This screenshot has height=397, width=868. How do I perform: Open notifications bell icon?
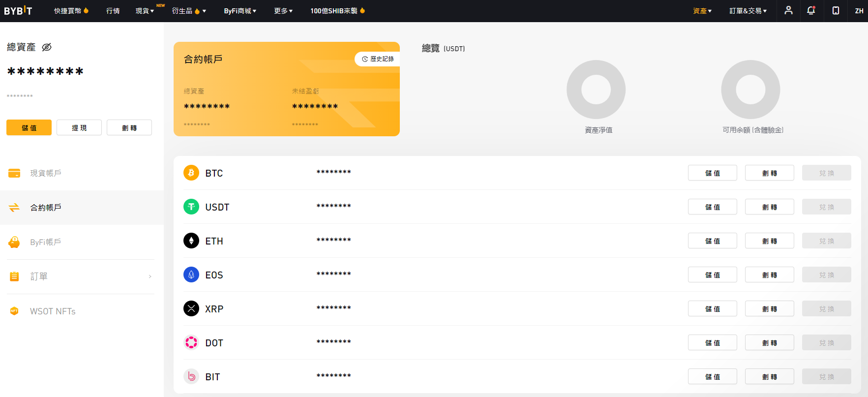coord(811,10)
